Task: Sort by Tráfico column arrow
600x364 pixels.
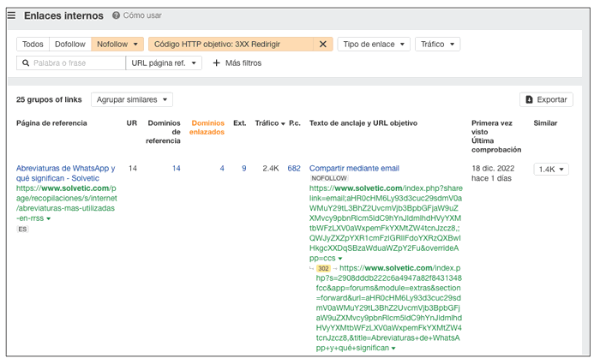Action: point(283,124)
